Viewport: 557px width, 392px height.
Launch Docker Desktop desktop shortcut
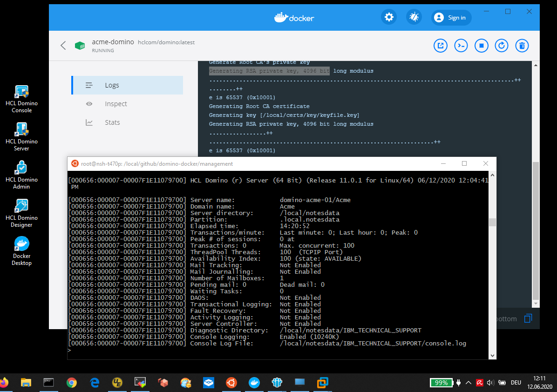pyautogui.click(x=21, y=251)
